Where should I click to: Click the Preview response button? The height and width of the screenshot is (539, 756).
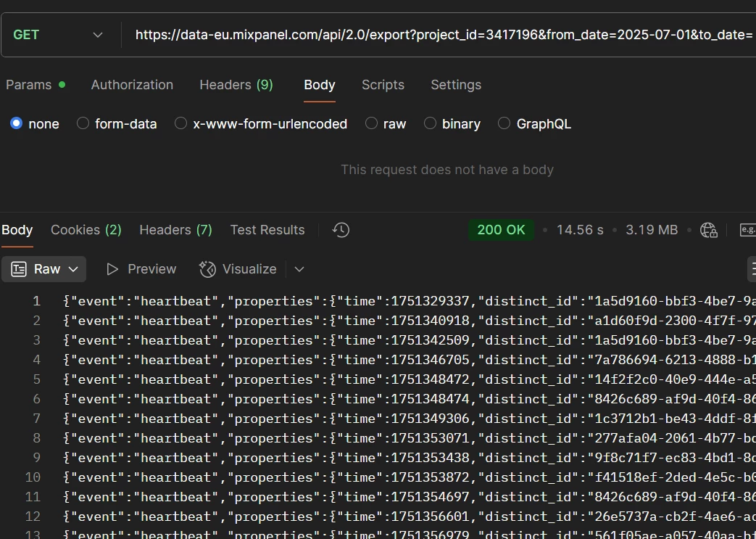click(x=141, y=269)
